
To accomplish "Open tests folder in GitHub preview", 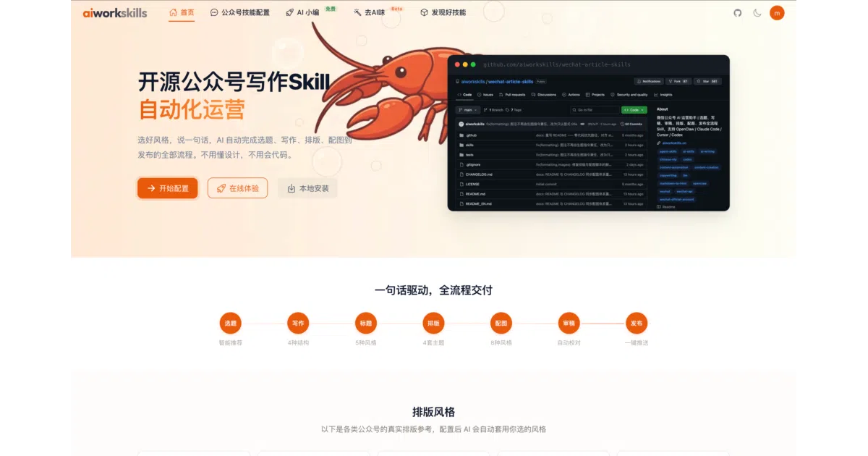I will (469, 155).
